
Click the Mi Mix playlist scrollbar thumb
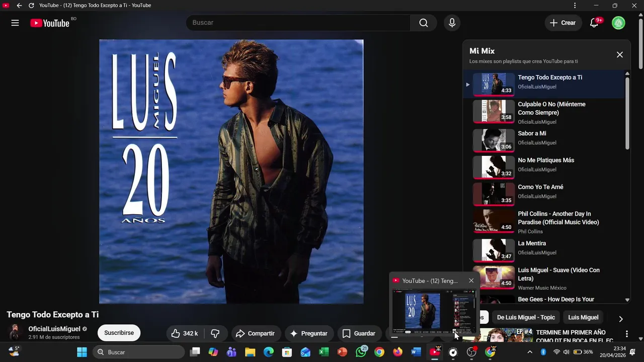(627, 113)
